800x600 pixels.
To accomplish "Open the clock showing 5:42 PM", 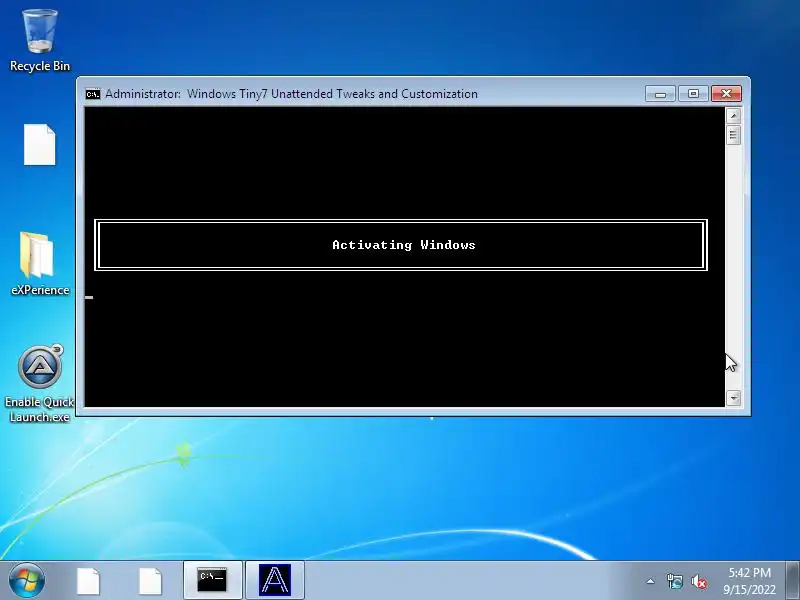I will [x=749, y=581].
